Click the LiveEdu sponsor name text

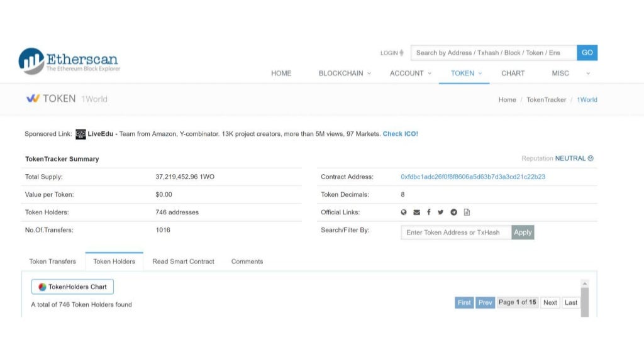(x=100, y=134)
